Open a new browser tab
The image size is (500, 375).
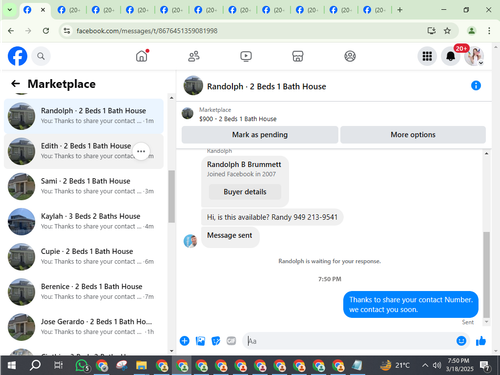[400, 10]
